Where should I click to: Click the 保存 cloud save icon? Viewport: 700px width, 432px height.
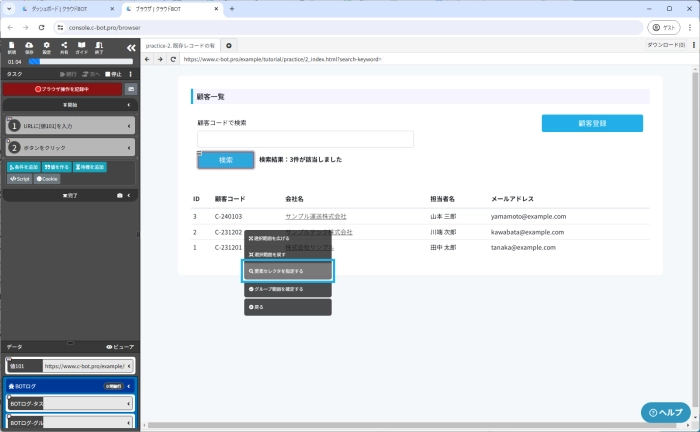coord(29,47)
